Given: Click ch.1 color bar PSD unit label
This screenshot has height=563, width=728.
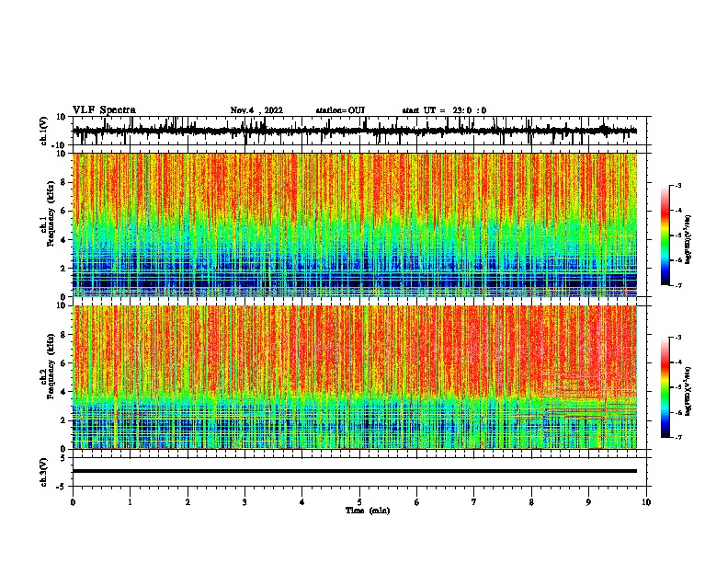Looking at the screenshot, I should point(688,239).
